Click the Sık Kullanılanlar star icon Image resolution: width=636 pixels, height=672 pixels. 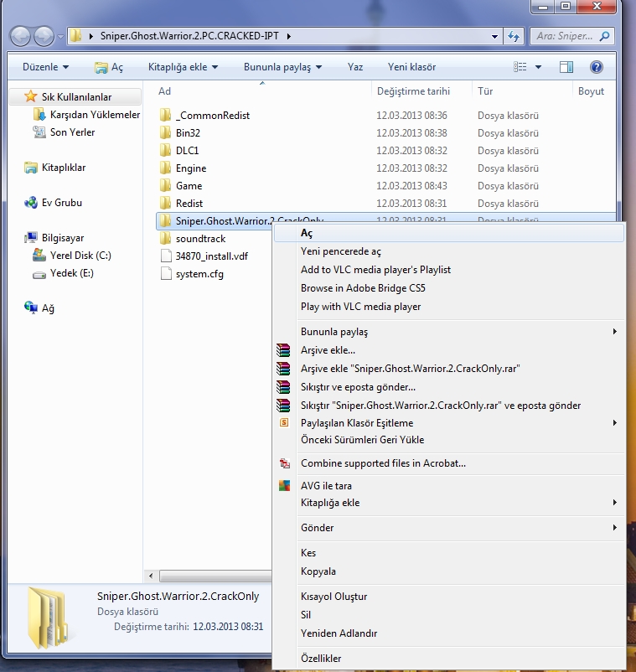30,96
